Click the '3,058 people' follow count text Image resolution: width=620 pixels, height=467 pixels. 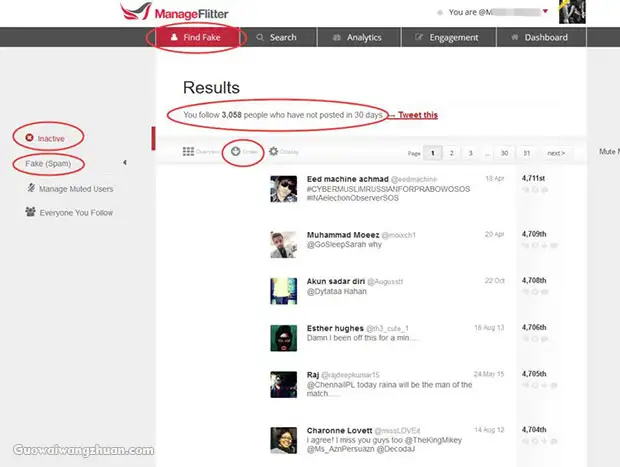tap(244, 115)
